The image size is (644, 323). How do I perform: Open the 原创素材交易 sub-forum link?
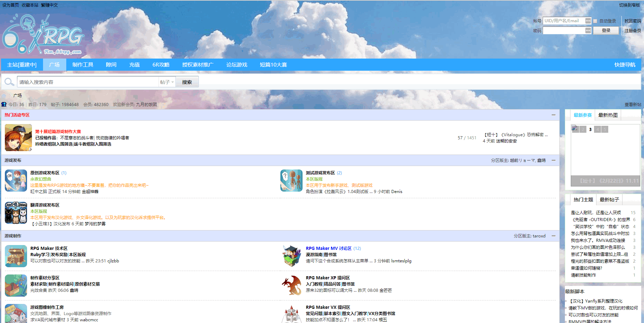87,284
